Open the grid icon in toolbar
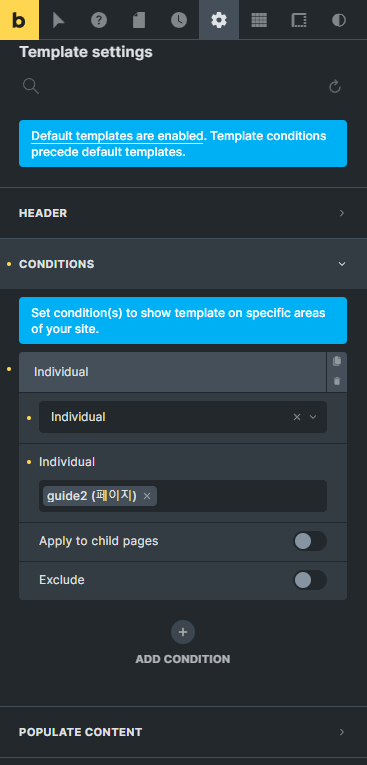The image size is (367, 765). pyautogui.click(x=259, y=20)
